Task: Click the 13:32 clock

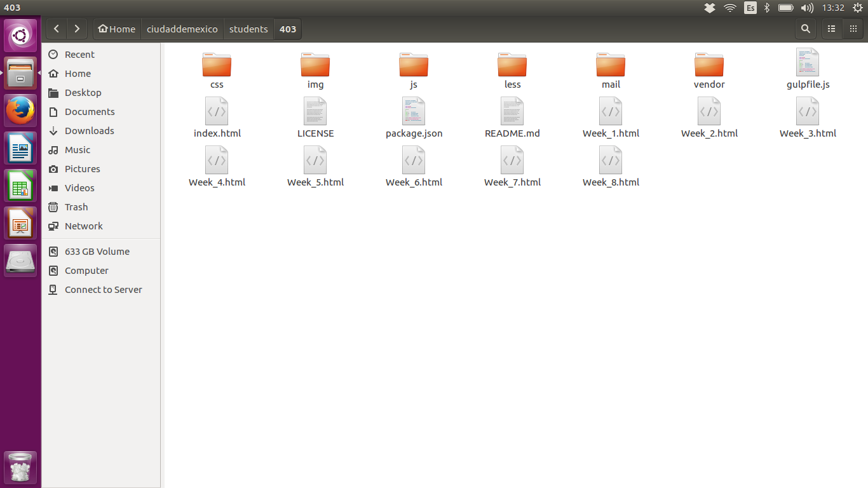Action: 833,8
